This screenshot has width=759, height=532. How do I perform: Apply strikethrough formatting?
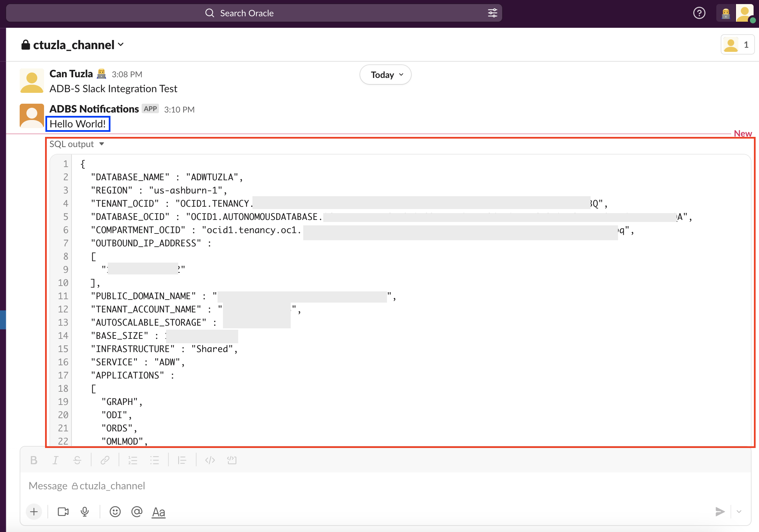77,460
